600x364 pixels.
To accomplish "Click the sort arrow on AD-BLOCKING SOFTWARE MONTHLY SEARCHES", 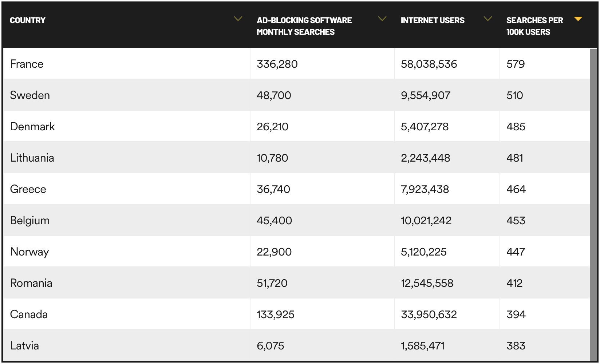I will point(382,18).
